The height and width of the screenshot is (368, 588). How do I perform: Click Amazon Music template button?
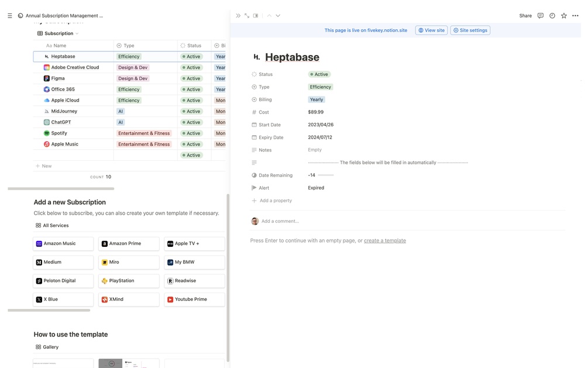(63, 243)
